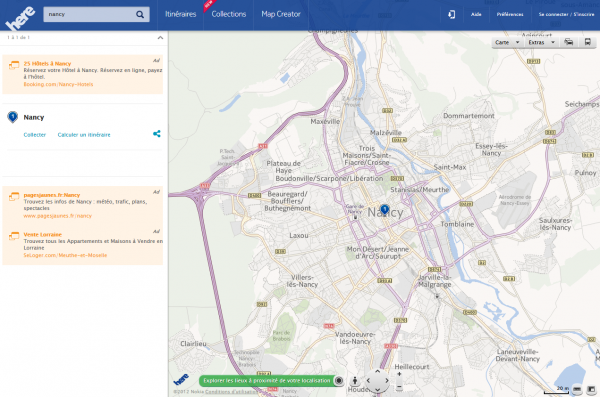This screenshot has height=397, width=600.
Task: Open the Extras dropdown
Action: (541, 42)
